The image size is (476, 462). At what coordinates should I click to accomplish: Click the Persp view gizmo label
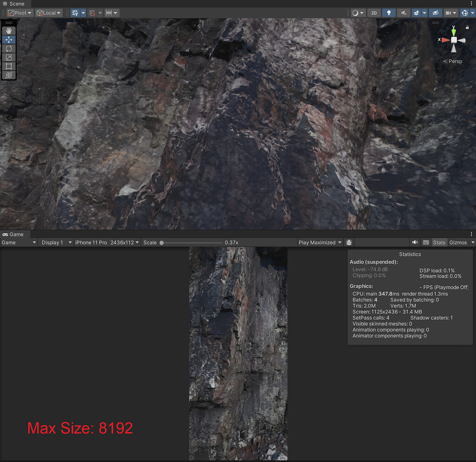[x=452, y=61]
